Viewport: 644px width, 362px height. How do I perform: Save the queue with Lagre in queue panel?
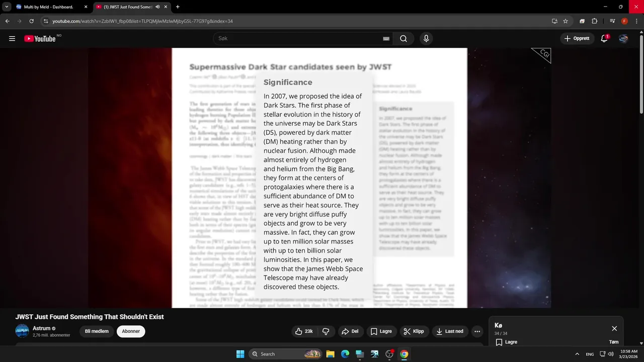506,342
